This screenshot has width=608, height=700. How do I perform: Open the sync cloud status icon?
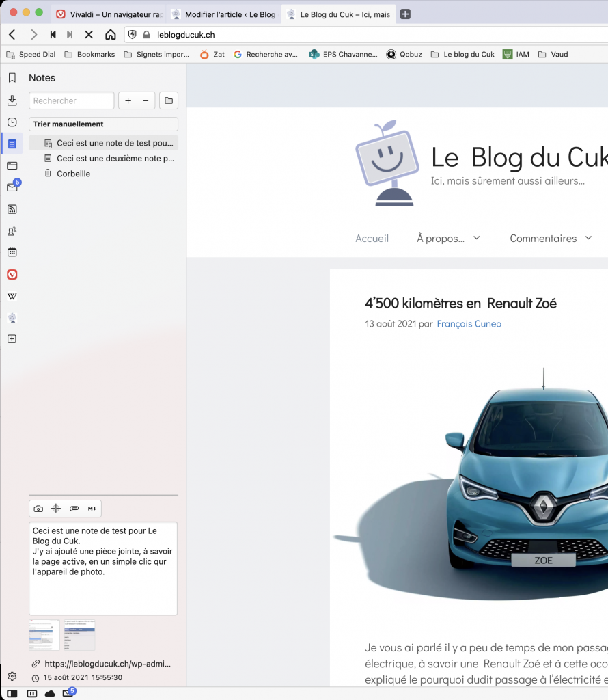(x=50, y=693)
